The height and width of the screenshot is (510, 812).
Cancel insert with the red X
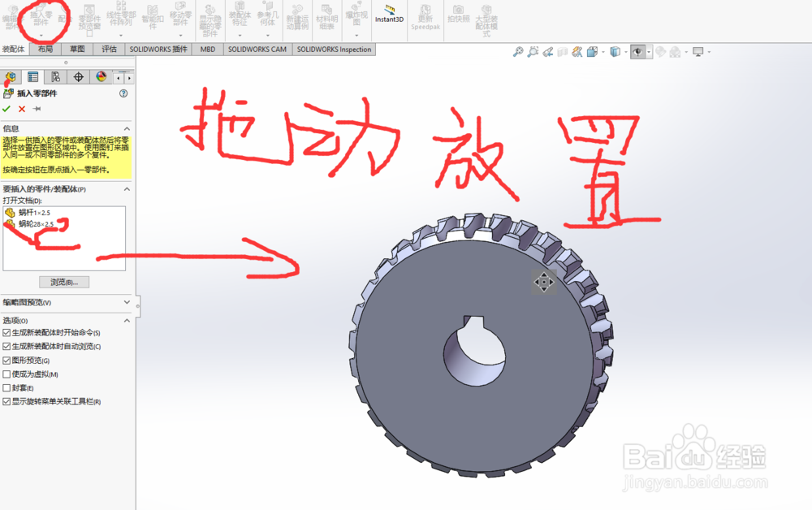(x=22, y=109)
